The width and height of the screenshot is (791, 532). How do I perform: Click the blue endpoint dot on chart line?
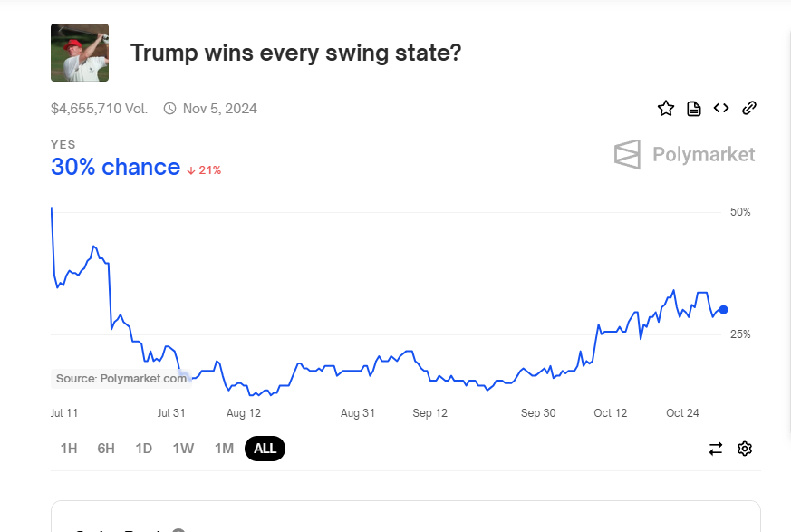(723, 310)
